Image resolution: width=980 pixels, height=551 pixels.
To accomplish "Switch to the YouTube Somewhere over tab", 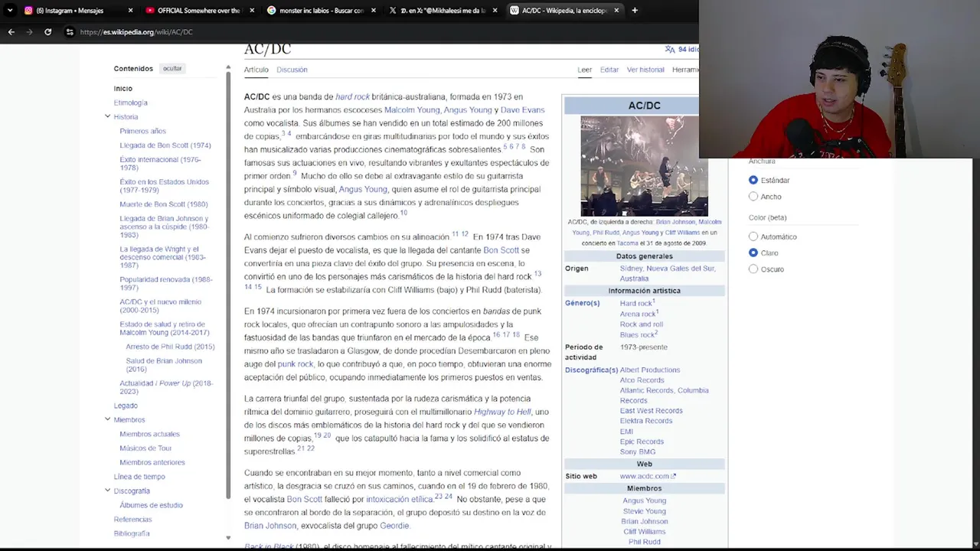I will point(199,11).
